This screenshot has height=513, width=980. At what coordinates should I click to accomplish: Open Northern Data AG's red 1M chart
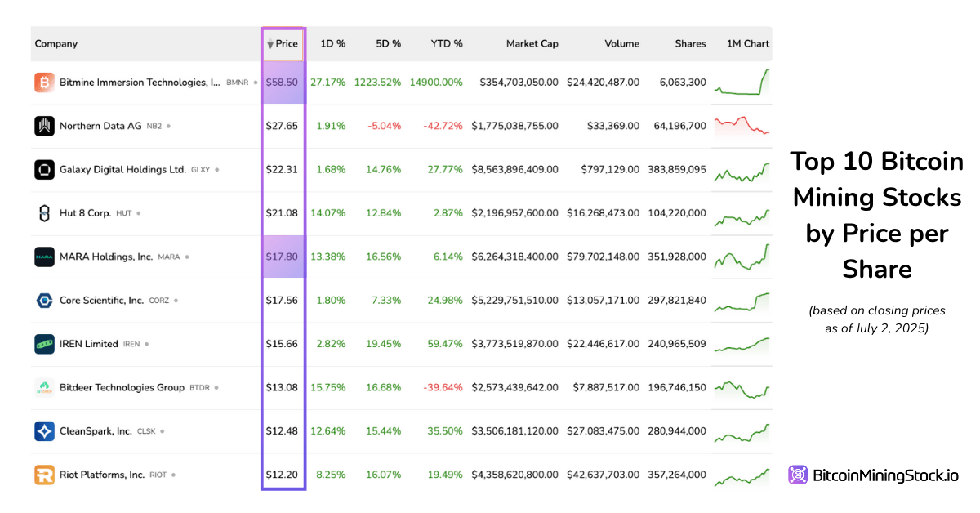pyautogui.click(x=742, y=126)
